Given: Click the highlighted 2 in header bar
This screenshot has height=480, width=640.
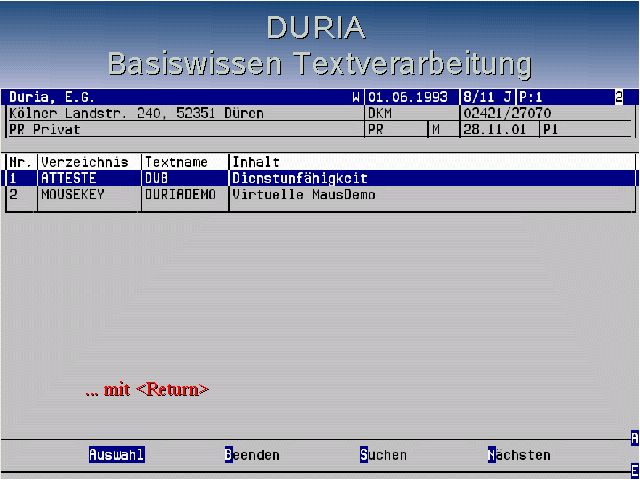Looking at the screenshot, I should [619, 97].
